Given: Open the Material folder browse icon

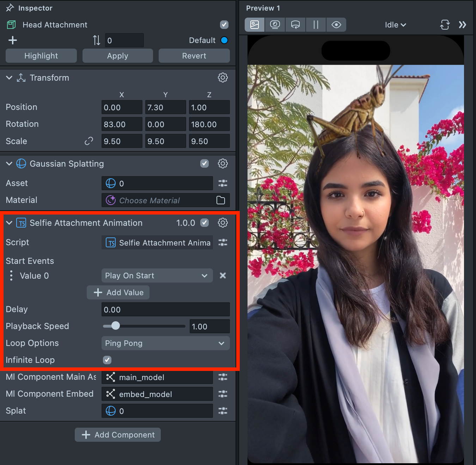Looking at the screenshot, I should click(221, 200).
